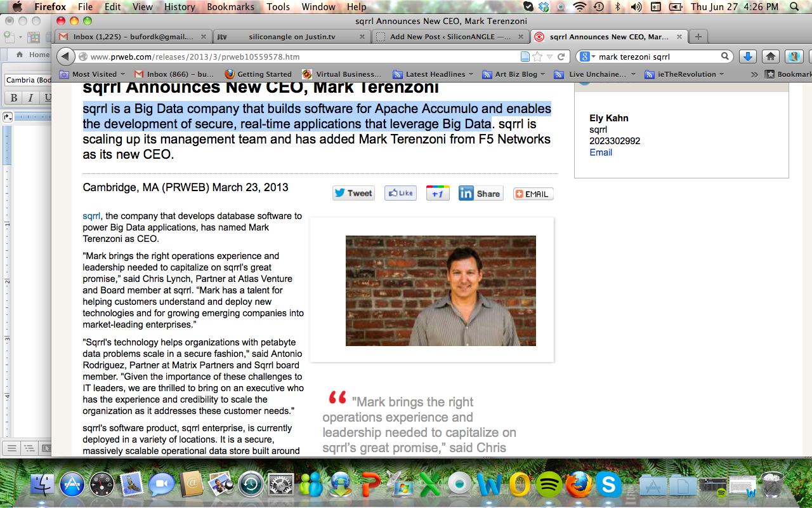
Task: Bookmark this page with the star icon
Action: (x=537, y=57)
